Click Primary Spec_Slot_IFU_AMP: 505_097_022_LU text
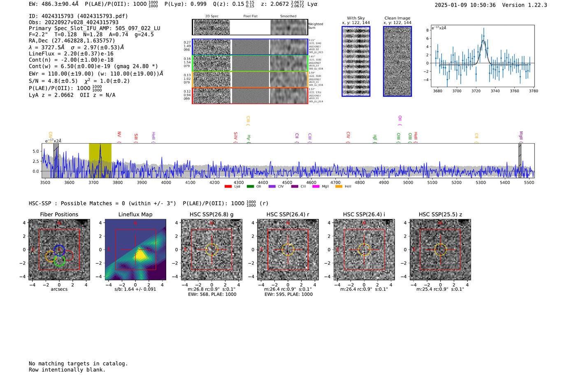576x392 pixels. [95, 28]
